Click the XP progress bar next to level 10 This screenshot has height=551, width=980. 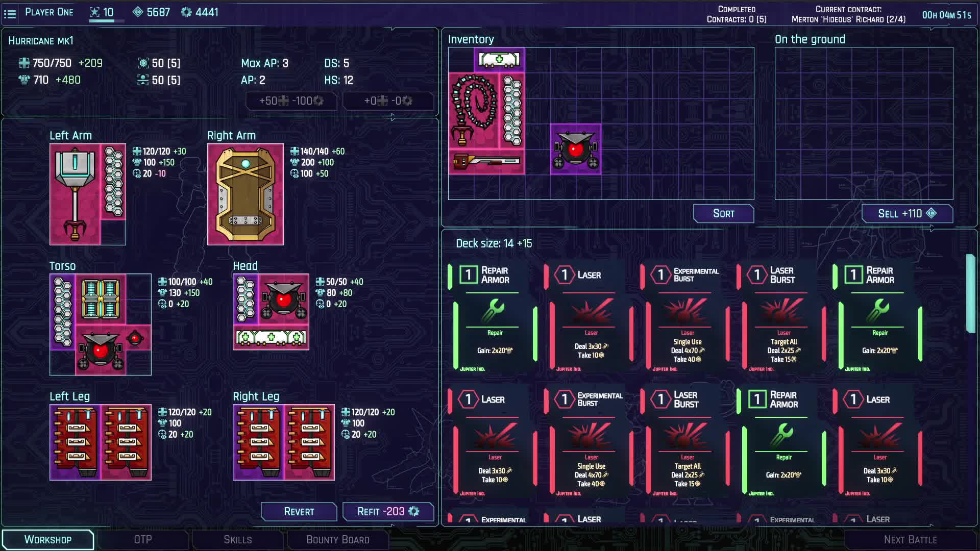point(106,20)
